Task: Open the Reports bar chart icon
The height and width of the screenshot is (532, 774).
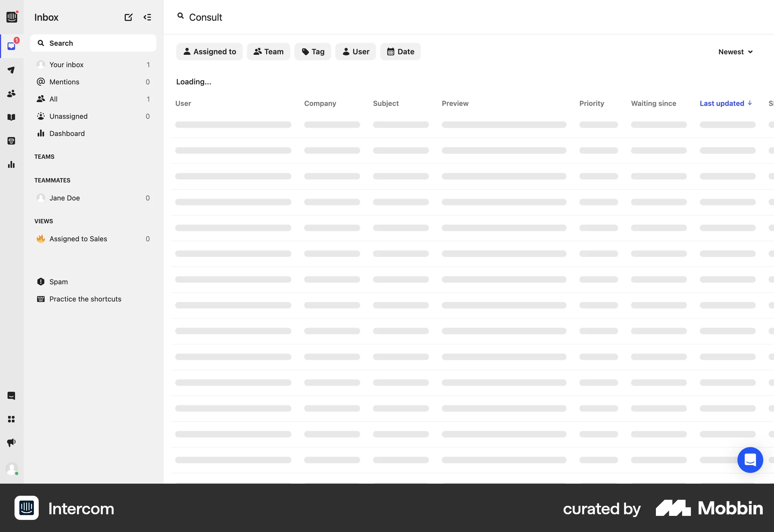Action: click(12, 164)
